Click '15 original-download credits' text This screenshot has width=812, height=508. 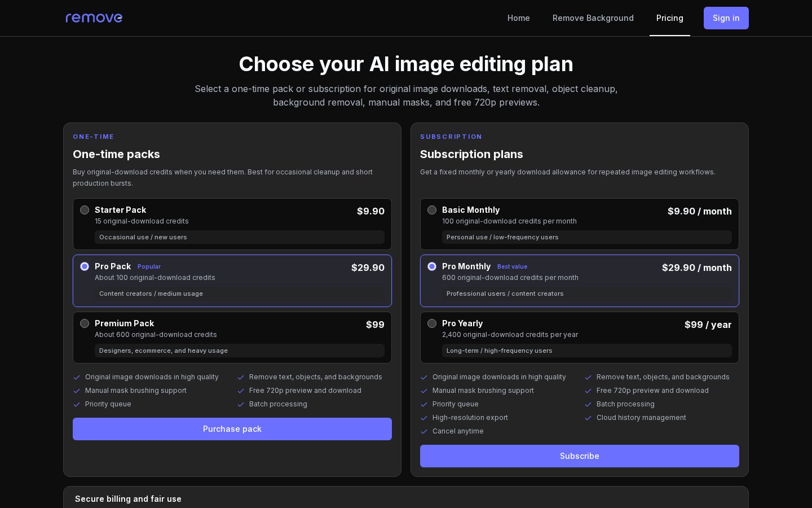tap(142, 221)
